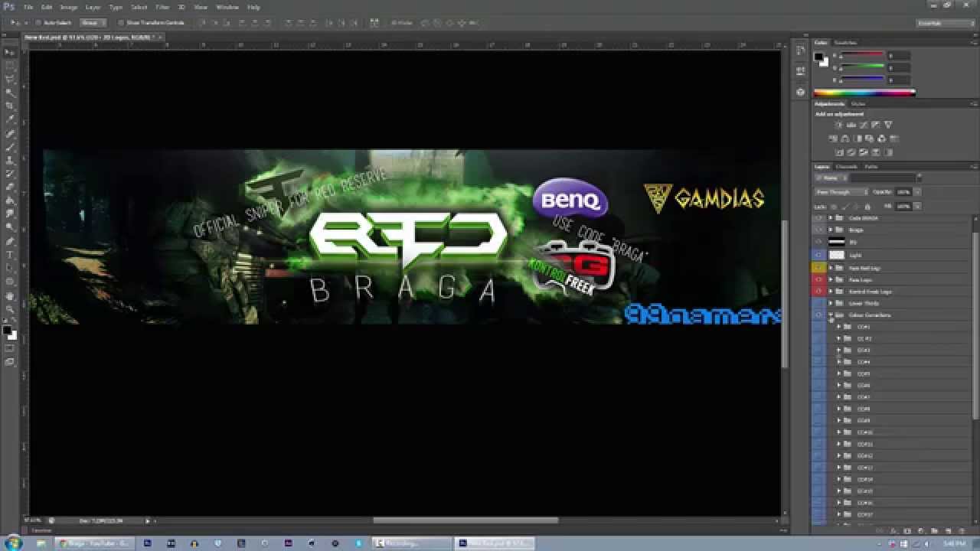Select the Spot Healing Brush tool

[10, 134]
